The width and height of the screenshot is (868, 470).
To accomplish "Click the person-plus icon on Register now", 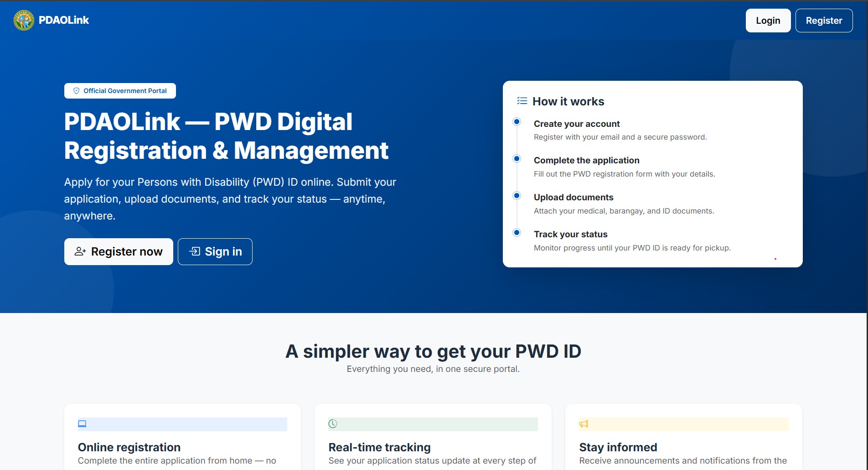I will point(80,251).
